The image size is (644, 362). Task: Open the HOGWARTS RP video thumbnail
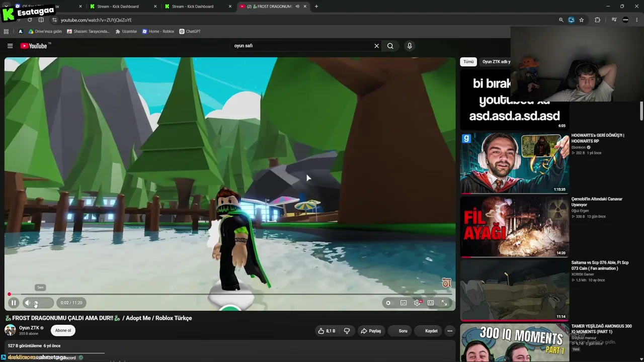tap(514, 163)
